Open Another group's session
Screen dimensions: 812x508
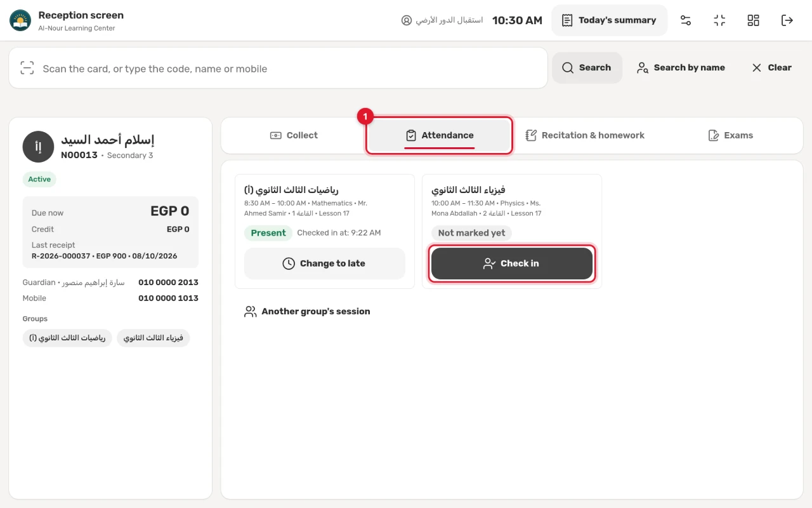coord(307,311)
